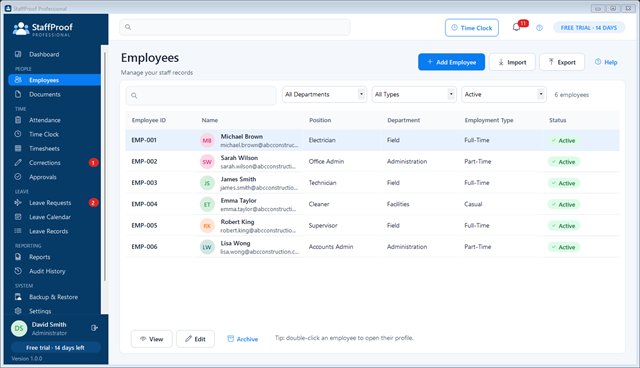Click the red badge on Corrections
This screenshot has width=640, height=368.
(x=93, y=163)
